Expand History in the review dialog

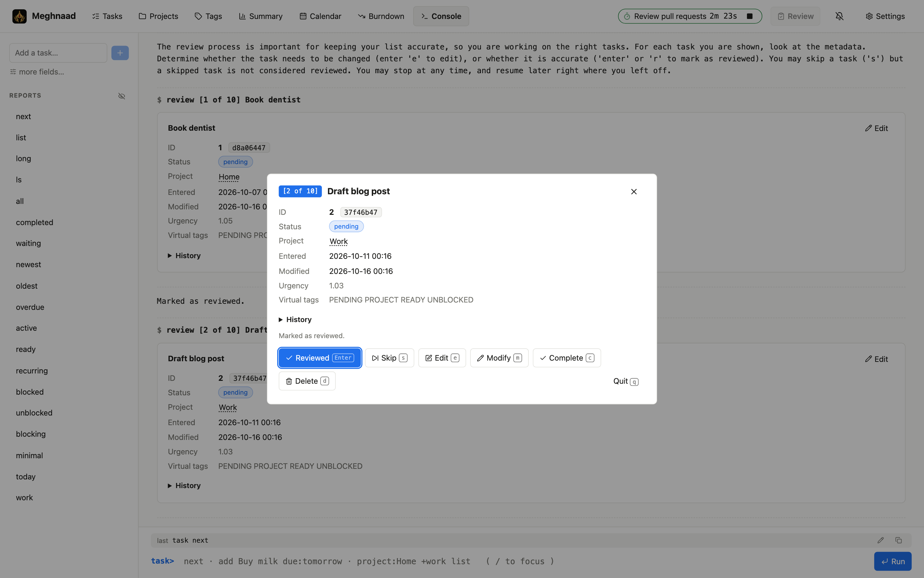[x=295, y=320]
